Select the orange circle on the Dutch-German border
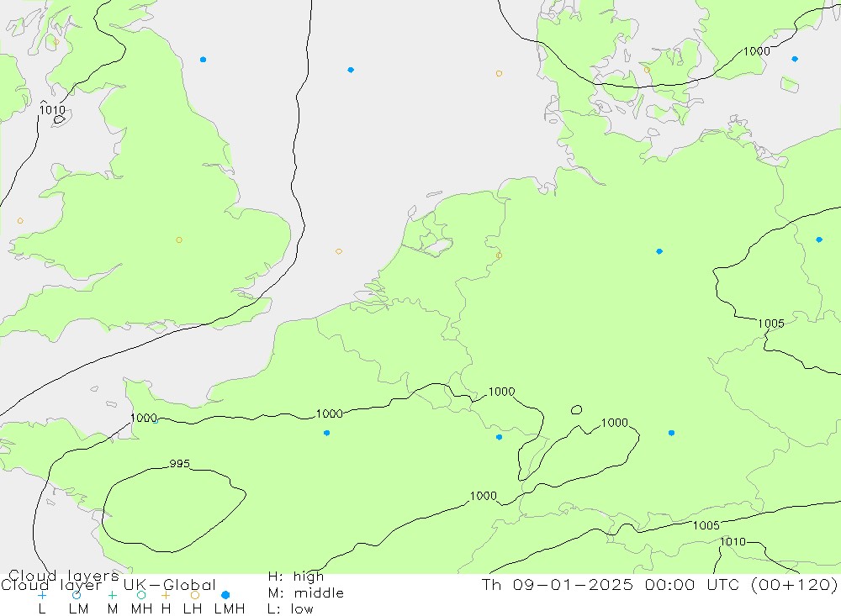841x616 pixels. tap(499, 255)
